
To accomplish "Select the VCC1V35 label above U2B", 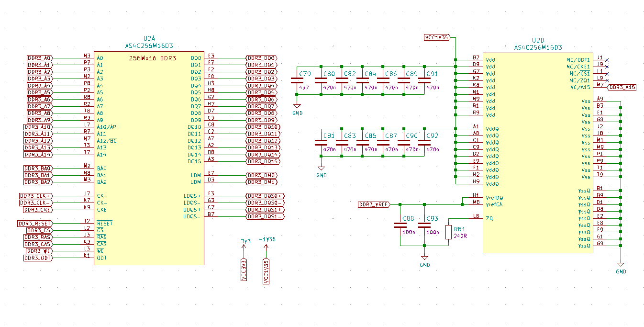I will click(x=436, y=37).
